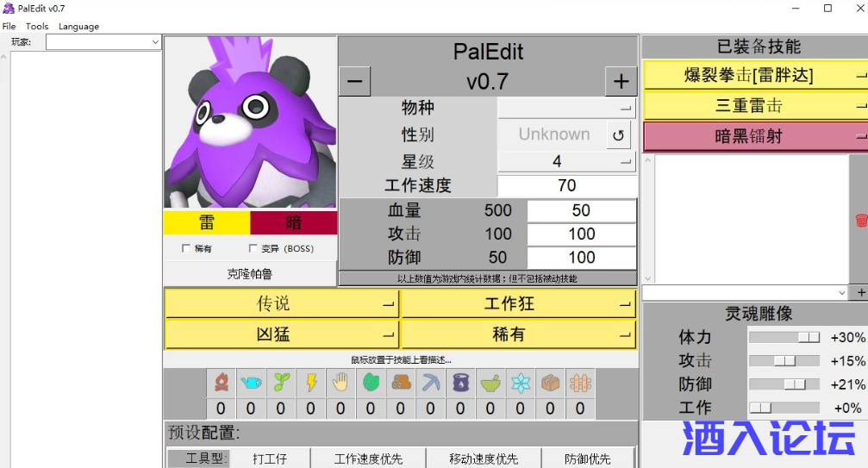The image size is (868, 468).
Task: Open the Tools menu
Action: tap(37, 27)
